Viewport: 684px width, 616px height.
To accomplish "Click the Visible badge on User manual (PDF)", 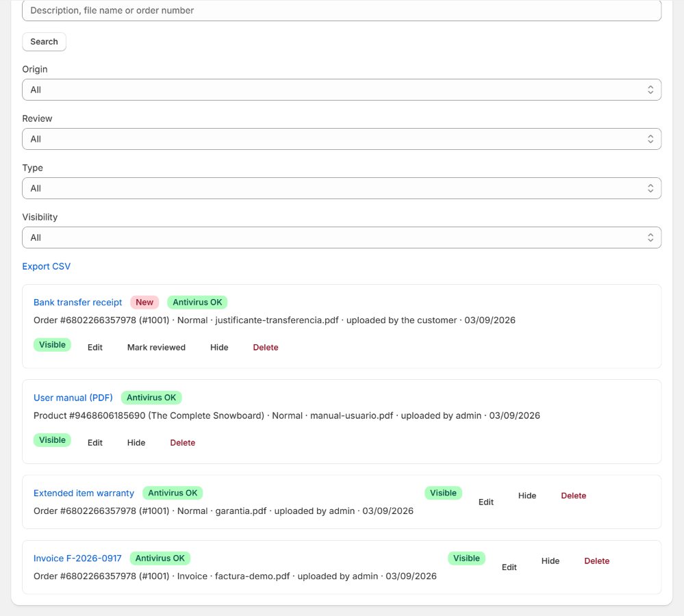I will point(52,440).
